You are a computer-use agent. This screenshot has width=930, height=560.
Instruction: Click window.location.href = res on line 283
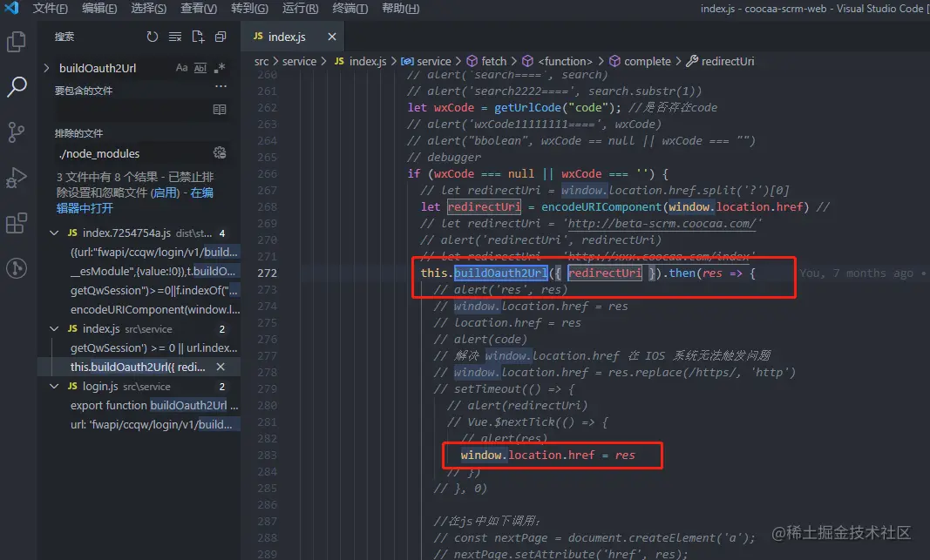[547, 455]
